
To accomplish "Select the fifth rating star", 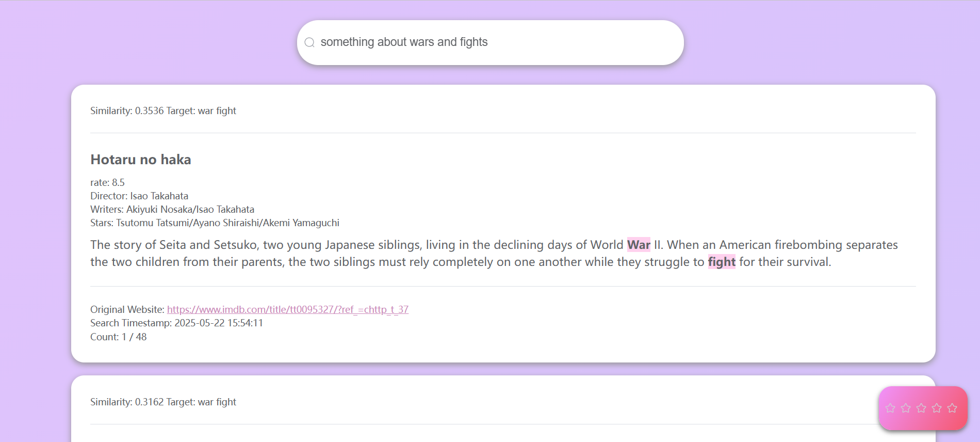I will (952, 408).
